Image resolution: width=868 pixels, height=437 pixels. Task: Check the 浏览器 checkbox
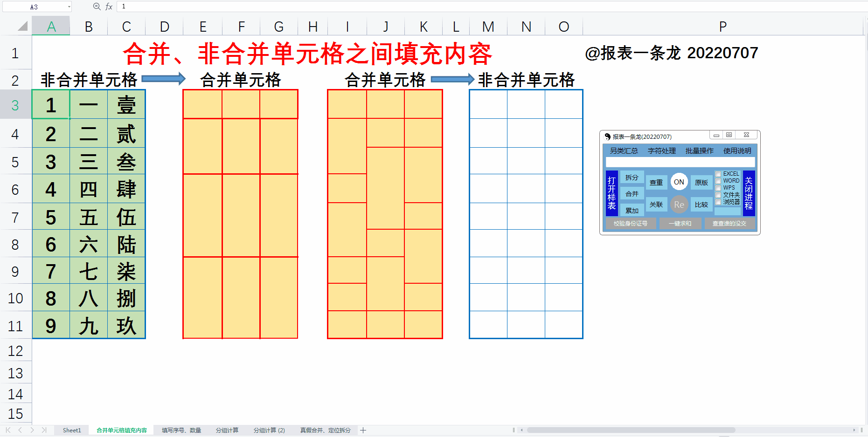pyautogui.click(x=718, y=202)
